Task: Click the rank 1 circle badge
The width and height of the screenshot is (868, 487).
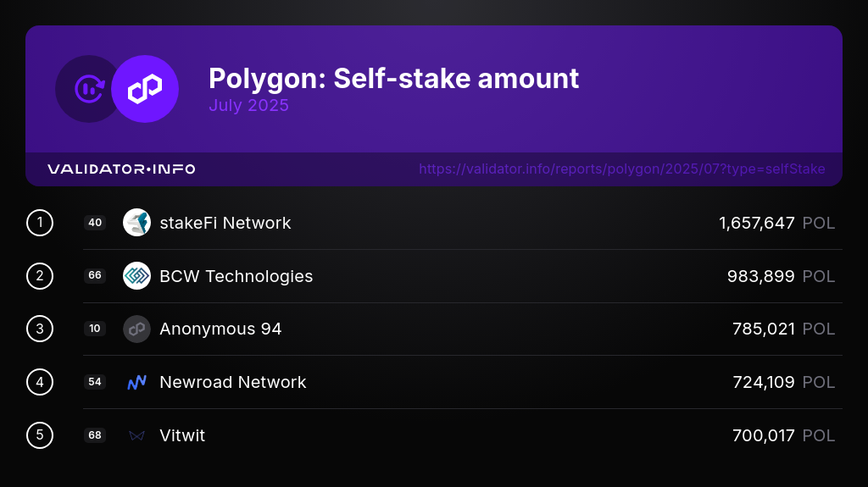Action: coord(40,223)
